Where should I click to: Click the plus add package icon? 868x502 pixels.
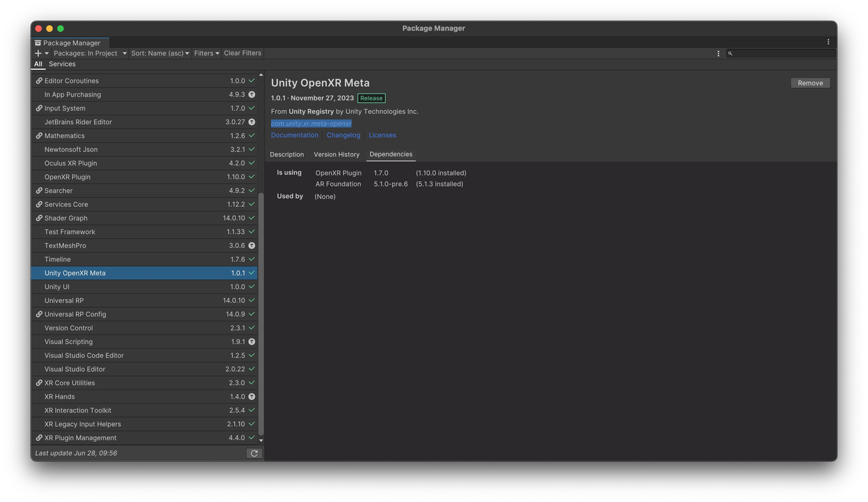coord(38,53)
